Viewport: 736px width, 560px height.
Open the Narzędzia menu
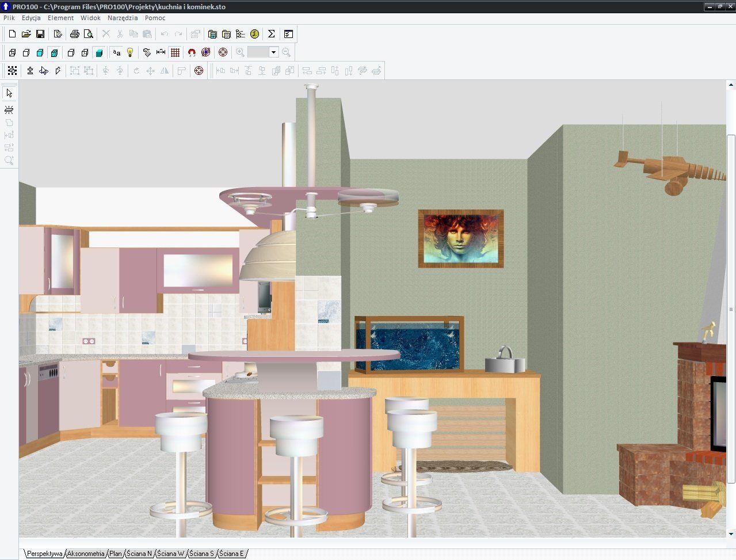(123, 18)
